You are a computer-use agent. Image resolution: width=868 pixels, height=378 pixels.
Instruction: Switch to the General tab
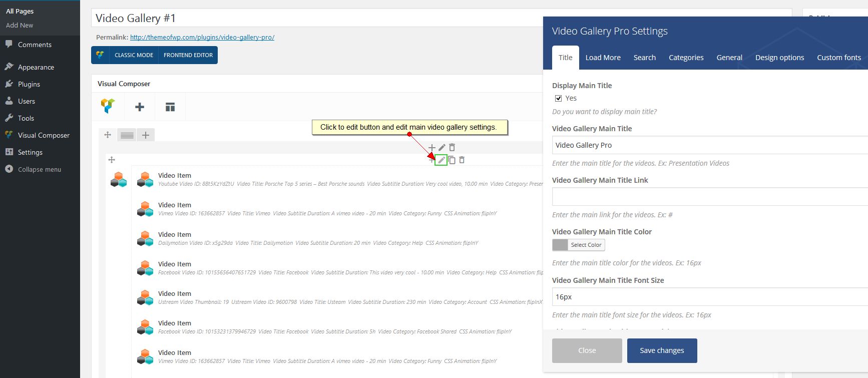pyautogui.click(x=729, y=58)
